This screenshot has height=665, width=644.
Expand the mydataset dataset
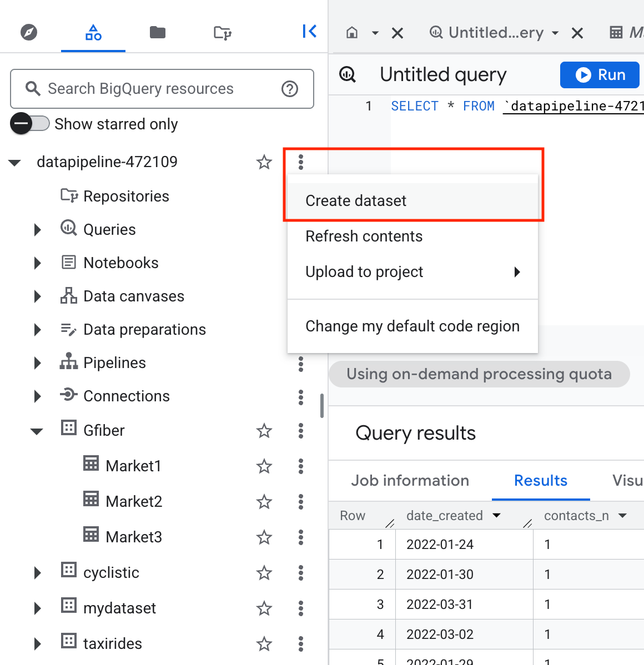[38, 608]
